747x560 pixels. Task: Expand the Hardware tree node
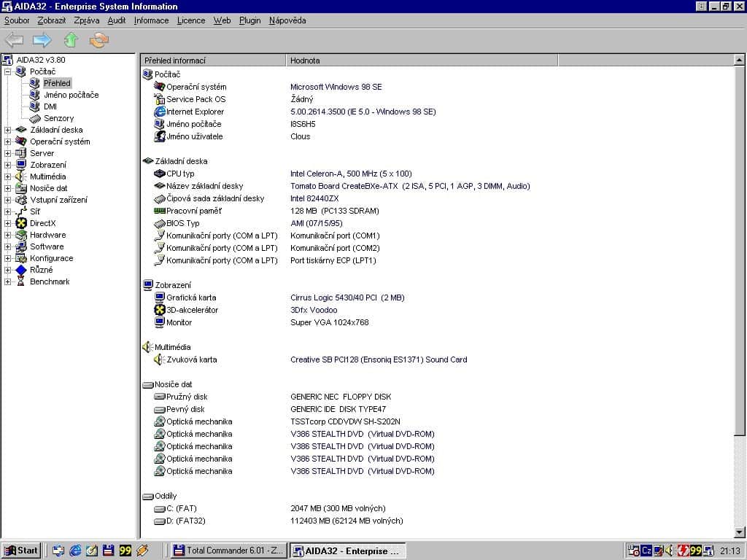(x=7, y=236)
